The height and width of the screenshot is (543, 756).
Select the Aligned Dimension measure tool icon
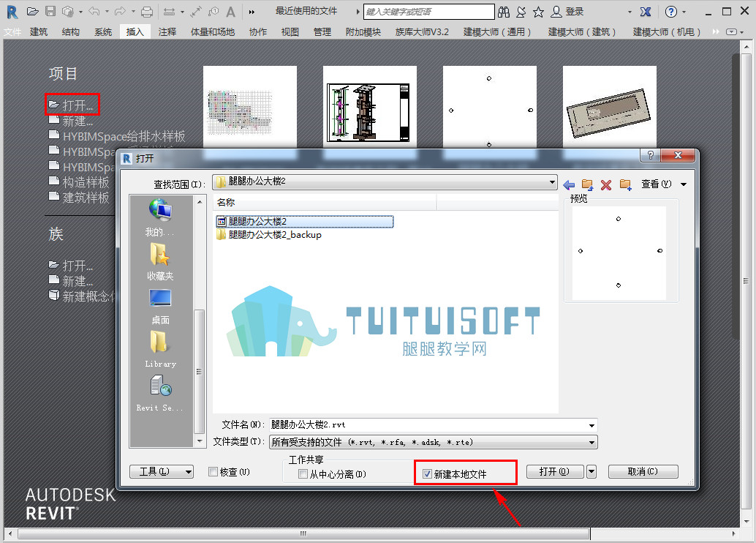169,12
